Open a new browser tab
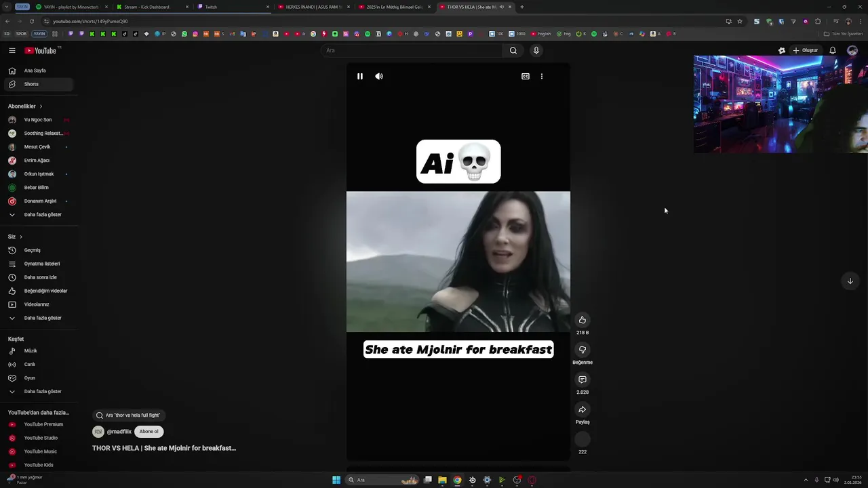 pos(521,7)
